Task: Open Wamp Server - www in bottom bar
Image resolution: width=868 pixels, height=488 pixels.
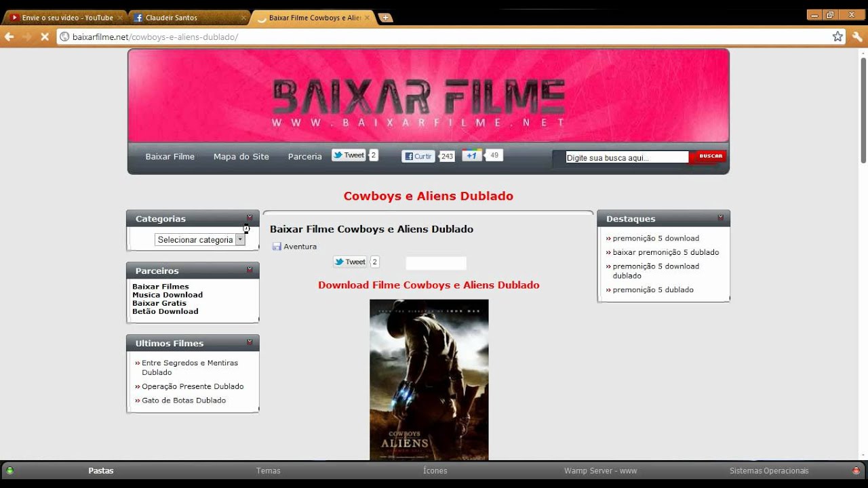Action: tap(600, 470)
